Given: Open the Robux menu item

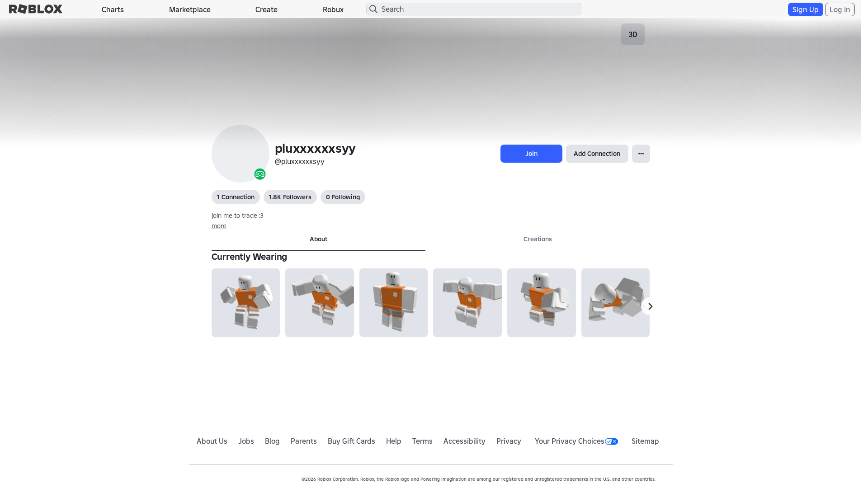Looking at the screenshot, I should point(333,9).
